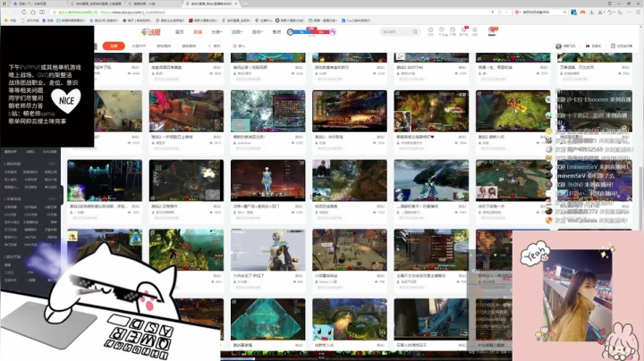
Task: Open the teal crystal pyramid stream thumbnail
Action: 267,319
